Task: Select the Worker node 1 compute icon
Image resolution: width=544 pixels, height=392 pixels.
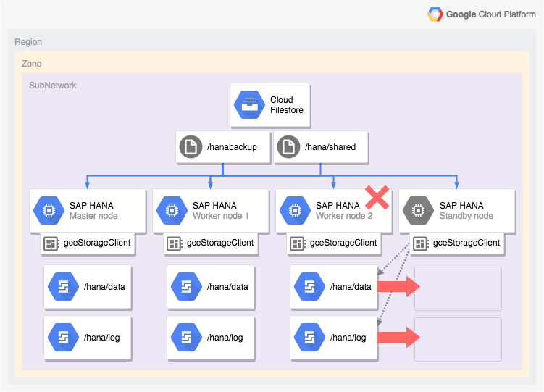Action: point(172,211)
